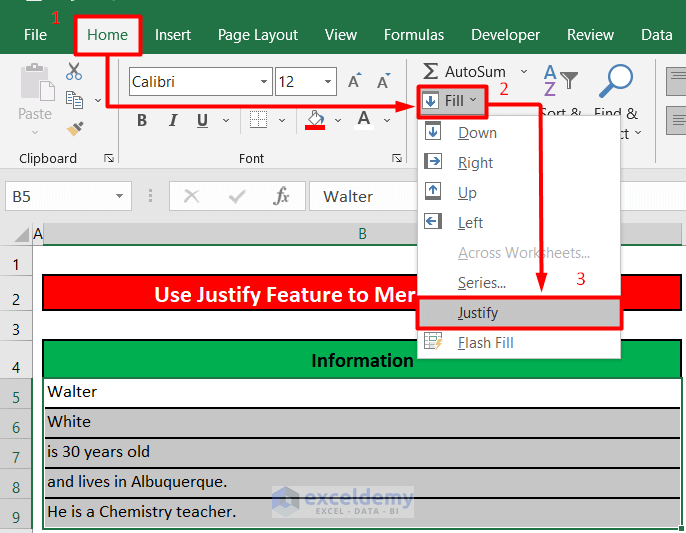This screenshot has width=686, height=533.
Task: Toggle Bold formatting
Action: 142,120
